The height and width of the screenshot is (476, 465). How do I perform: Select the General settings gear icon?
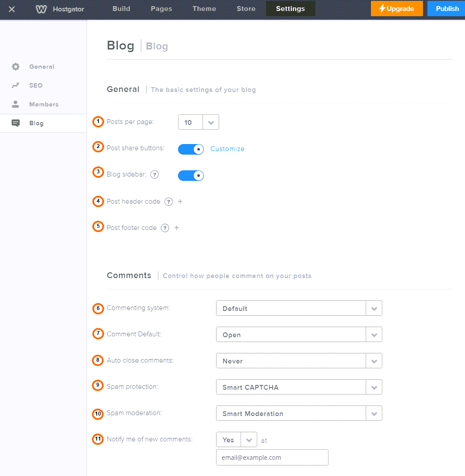click(16, 67)
